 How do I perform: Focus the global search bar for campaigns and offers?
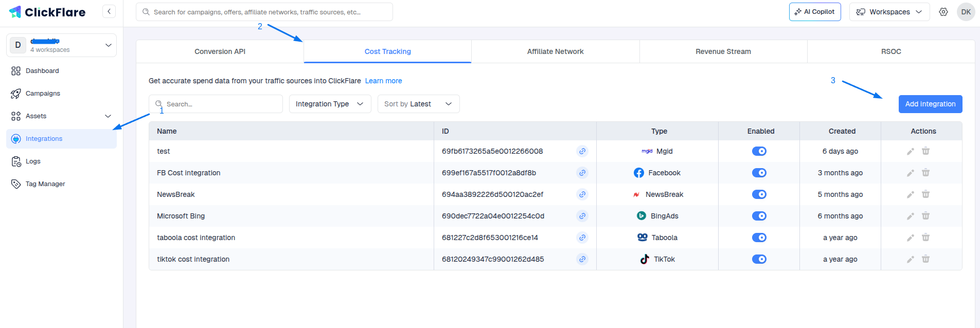tap(264, 12)
